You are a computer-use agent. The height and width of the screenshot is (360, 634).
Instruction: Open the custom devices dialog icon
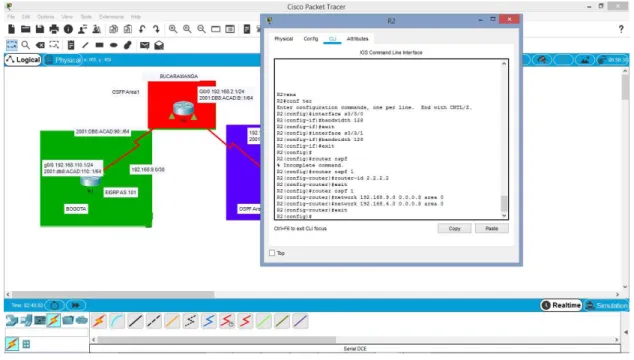coord(247,29)
